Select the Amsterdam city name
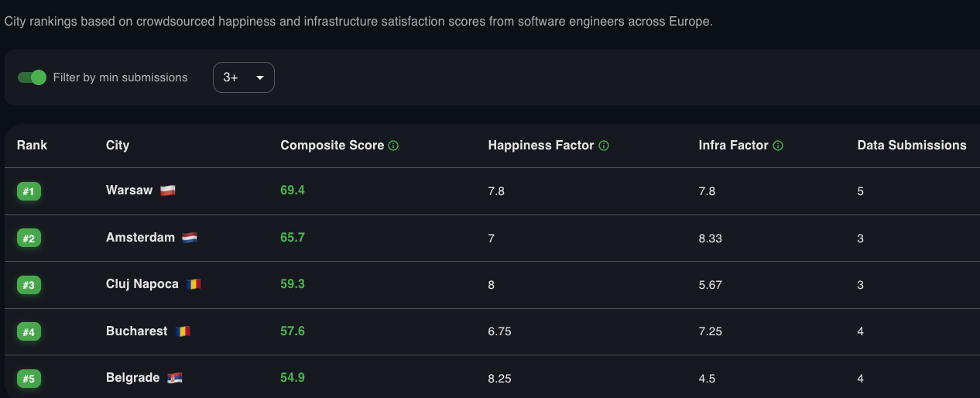The height and width of the screenshot is (398, 980). [x=140, y=238]
